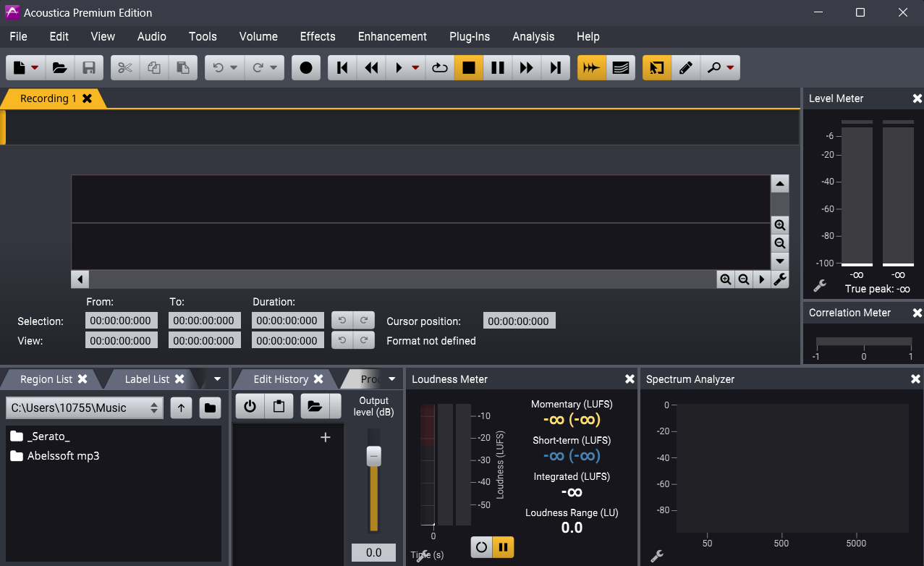The image size is (924, 566).
Task: Zoom in vertically on the waveform
Action: click(x=779, y=225)
